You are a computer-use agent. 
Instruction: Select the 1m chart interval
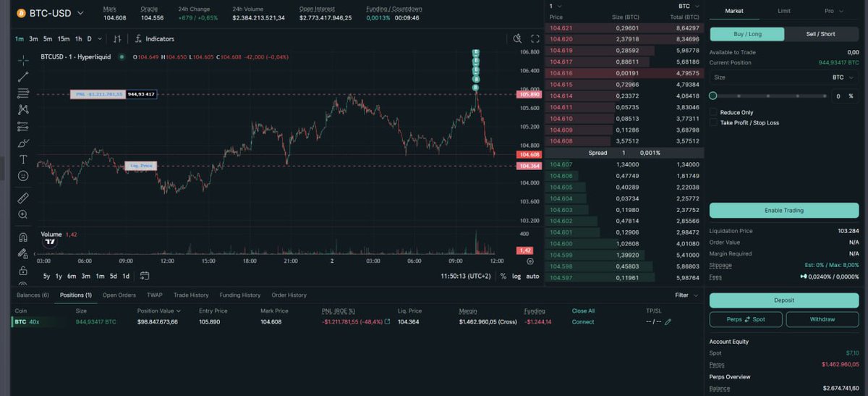tap(20, 38)
